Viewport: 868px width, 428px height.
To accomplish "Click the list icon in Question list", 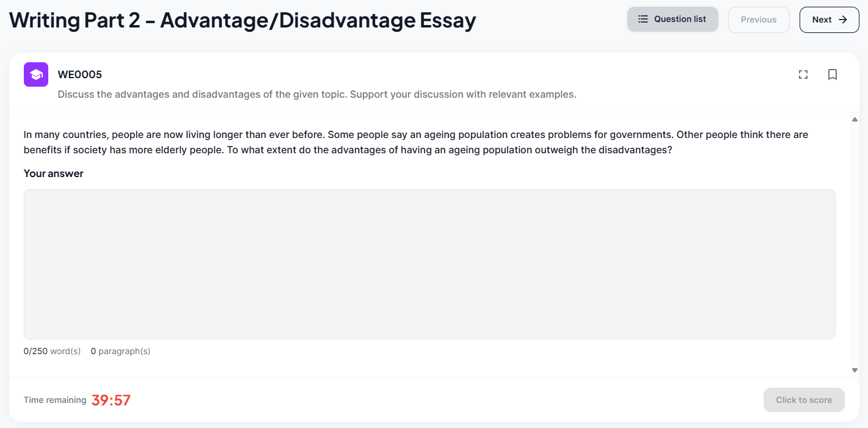I will [x=643, y=20].
